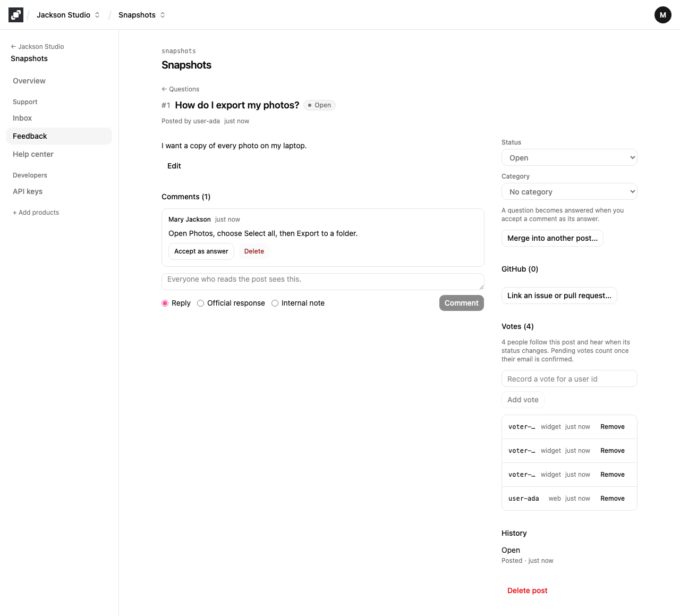This screenshot has height=616, width=680.
Task: Open Help center in the sidebar
Action: [x=59, y=154]
